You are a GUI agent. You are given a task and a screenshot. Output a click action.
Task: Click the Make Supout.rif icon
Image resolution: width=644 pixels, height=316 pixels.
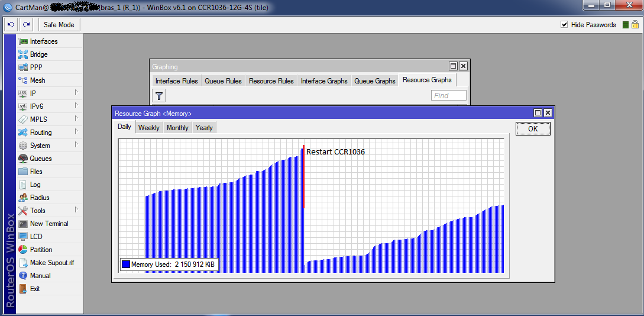pos(23,263)
